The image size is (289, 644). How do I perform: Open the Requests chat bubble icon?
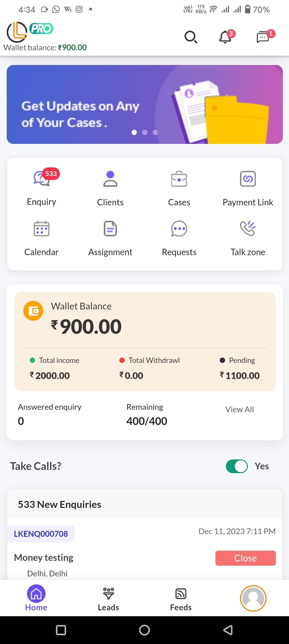click(x=179, y=229)
